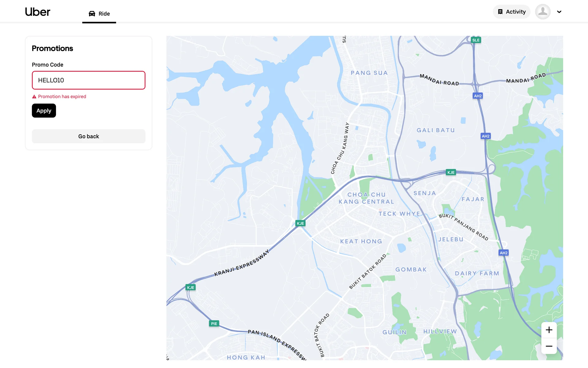Click the SLE expressway badge on map

[476, 40]
